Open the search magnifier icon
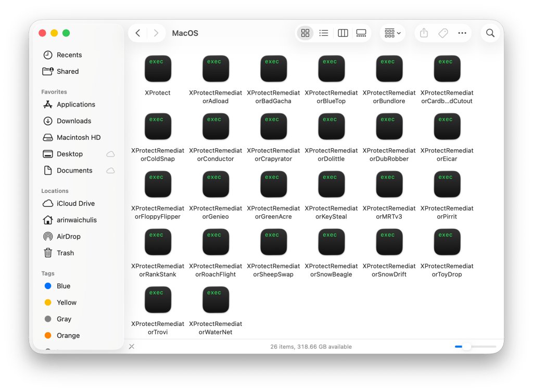 click(490, 33)
